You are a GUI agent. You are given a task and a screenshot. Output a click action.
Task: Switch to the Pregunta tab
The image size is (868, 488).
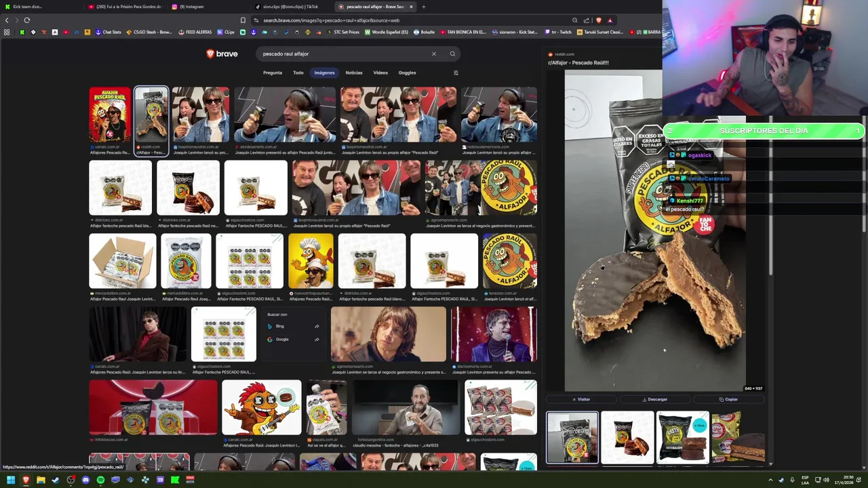pos(273,73)
